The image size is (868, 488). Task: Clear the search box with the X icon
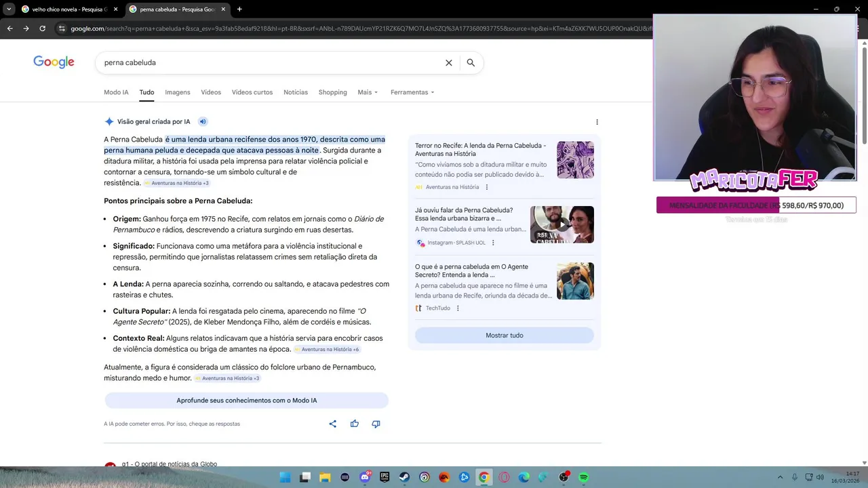coord(448,62)
